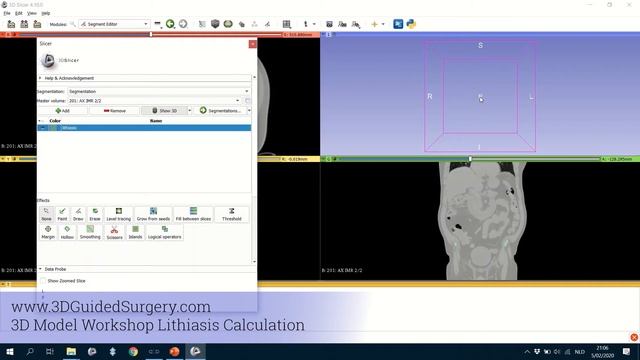The image size is (640, 360).
Task: Activate the Threshold effect
Action: (231, 214)
